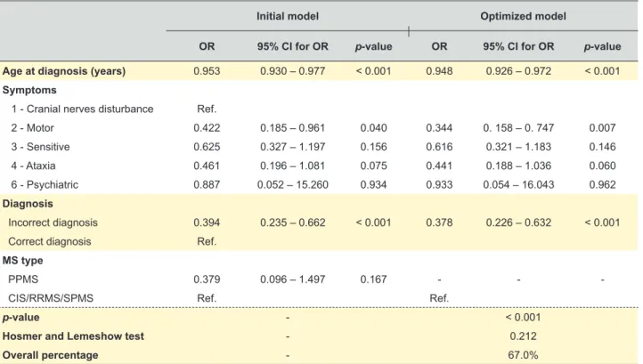Click the 0.394 odds ratio
Viewport: 643px width, 364px height.
(x=207, y=222)
